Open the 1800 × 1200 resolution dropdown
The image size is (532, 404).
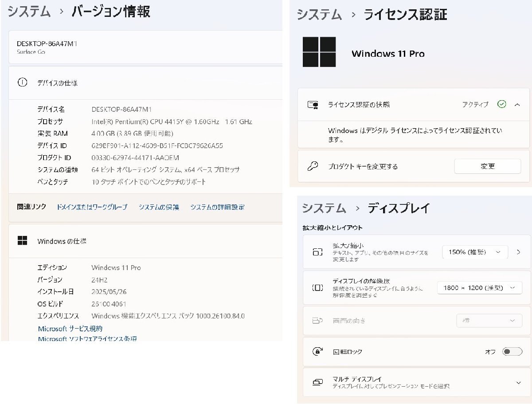(x=479, y=287)
